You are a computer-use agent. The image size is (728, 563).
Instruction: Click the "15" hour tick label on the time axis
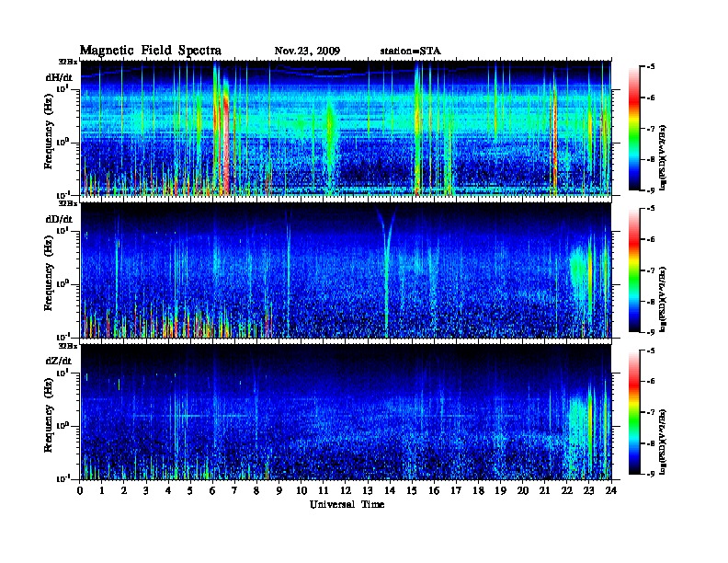(x=412, y=491)
